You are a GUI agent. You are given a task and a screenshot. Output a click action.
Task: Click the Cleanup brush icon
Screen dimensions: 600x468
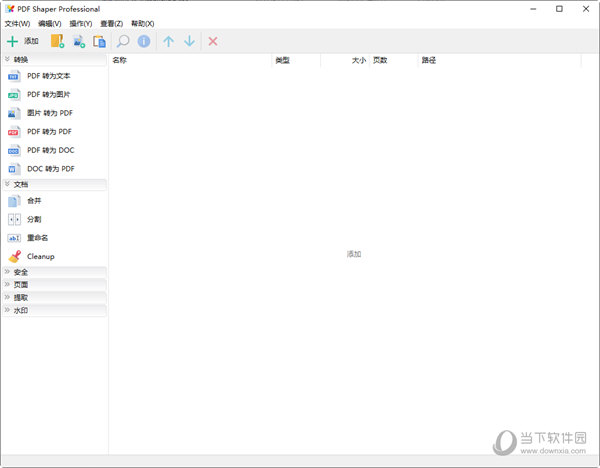click(x=15, y=256)
